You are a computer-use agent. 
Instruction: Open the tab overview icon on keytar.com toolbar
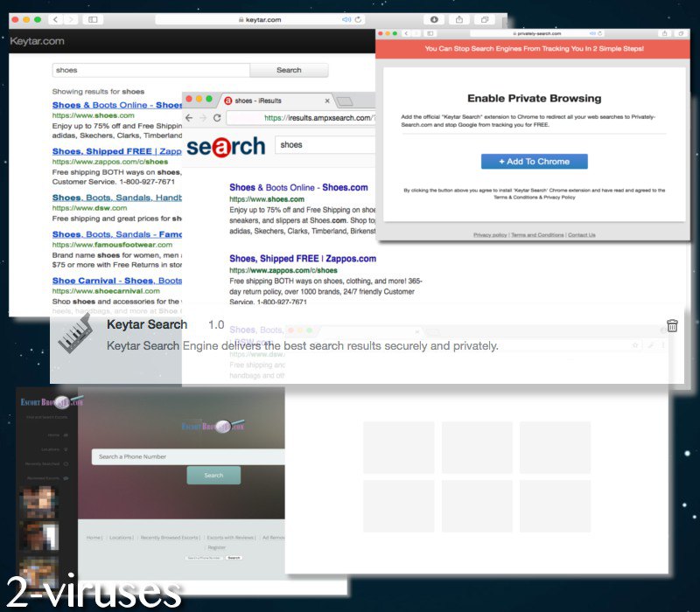[x=486, y=19]
